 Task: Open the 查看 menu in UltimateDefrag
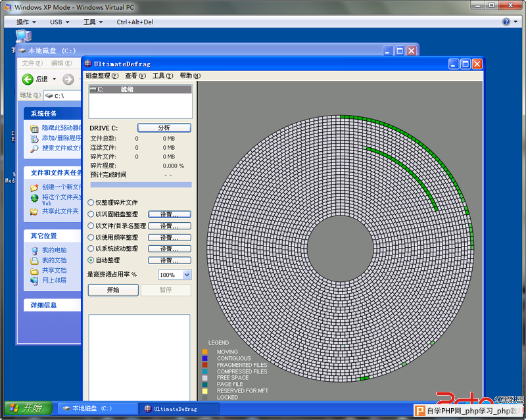(135, 76)
